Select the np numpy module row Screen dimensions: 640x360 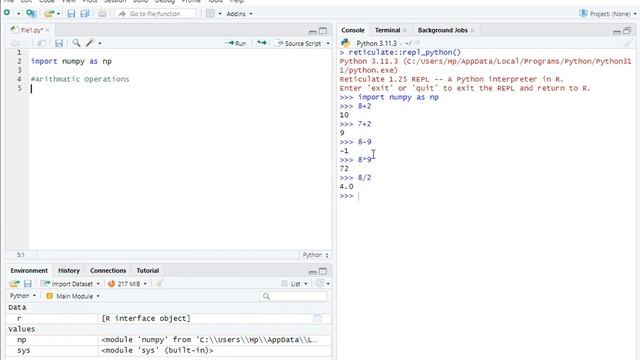169,340
